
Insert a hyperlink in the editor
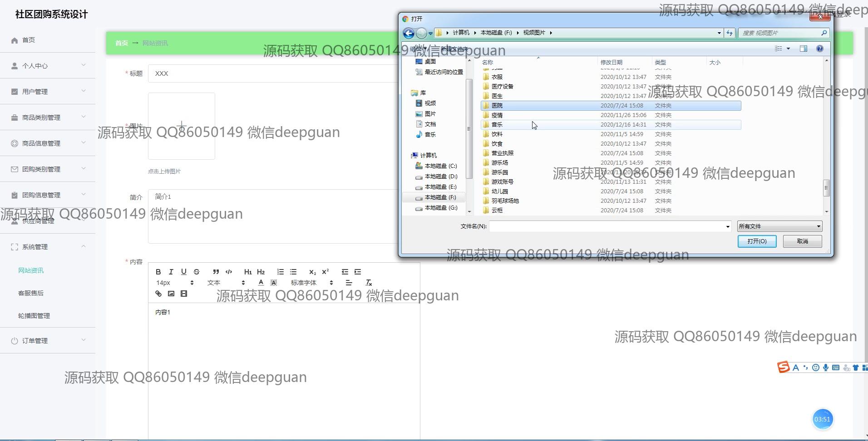[x=158, y=294]
